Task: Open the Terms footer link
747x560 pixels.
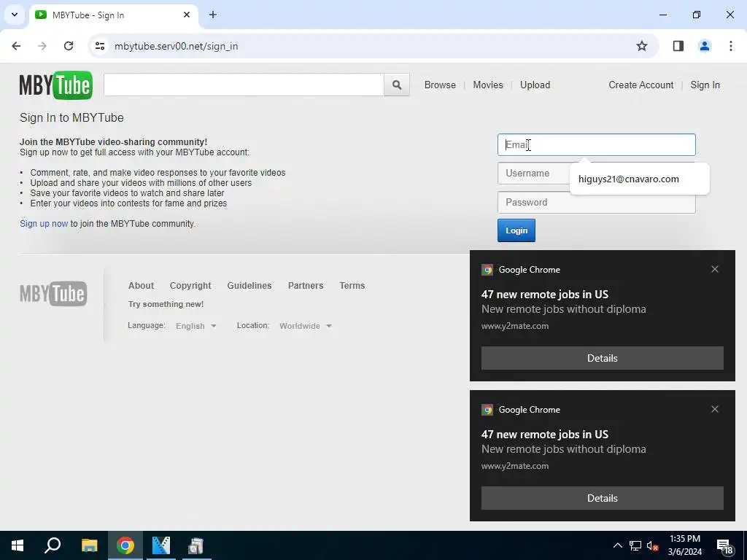Action: point(352,285)
